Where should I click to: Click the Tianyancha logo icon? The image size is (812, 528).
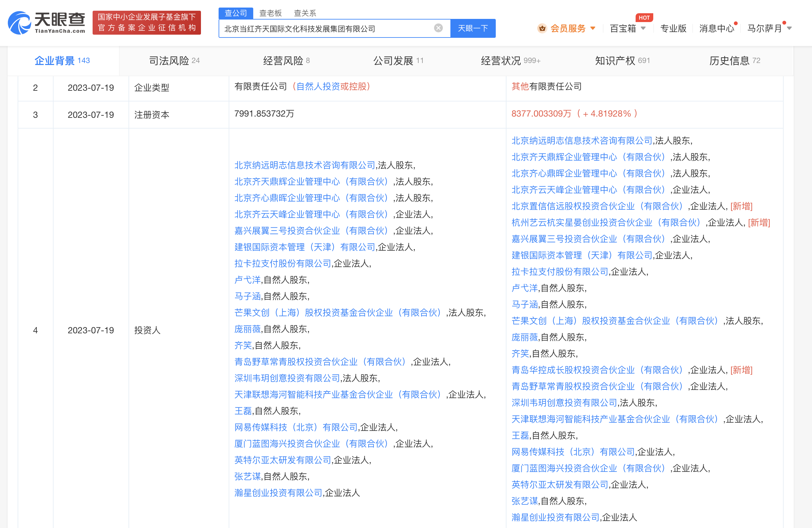[x=20, y=23]
